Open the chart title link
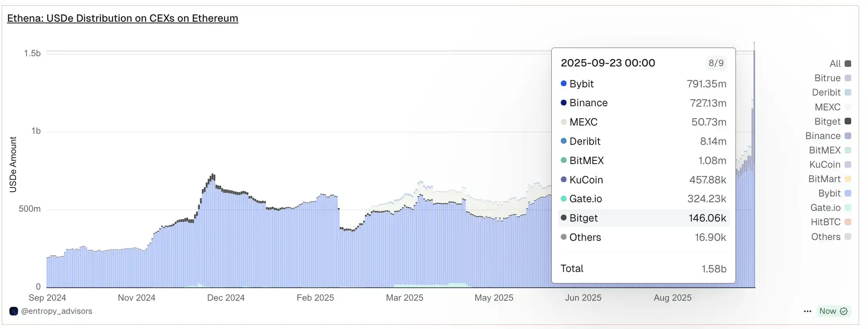Image resolution: width=868 pixels, height=329 pixels. (x=122, y=18)
